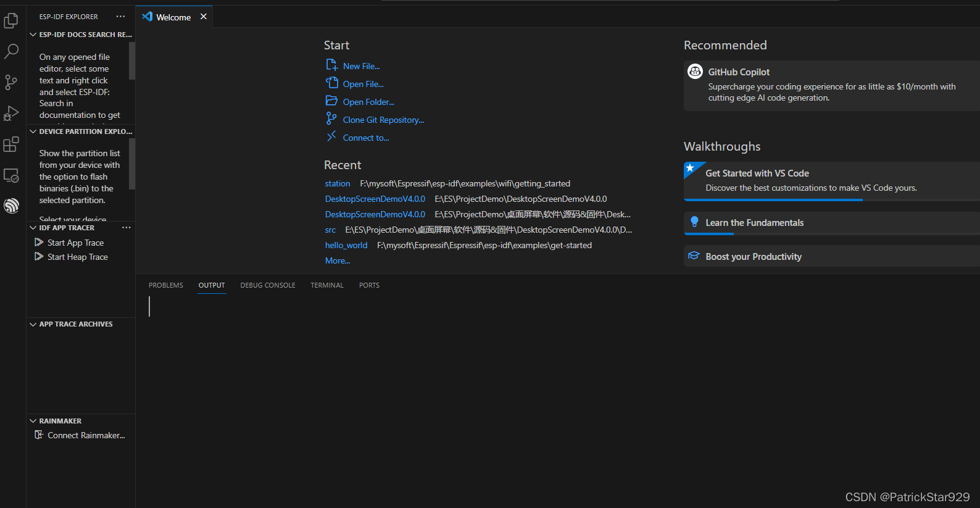Open the Get Started with VS Code walkthrough
The height and width of the screenshot is (508, 980).
[x=832, y=181]
